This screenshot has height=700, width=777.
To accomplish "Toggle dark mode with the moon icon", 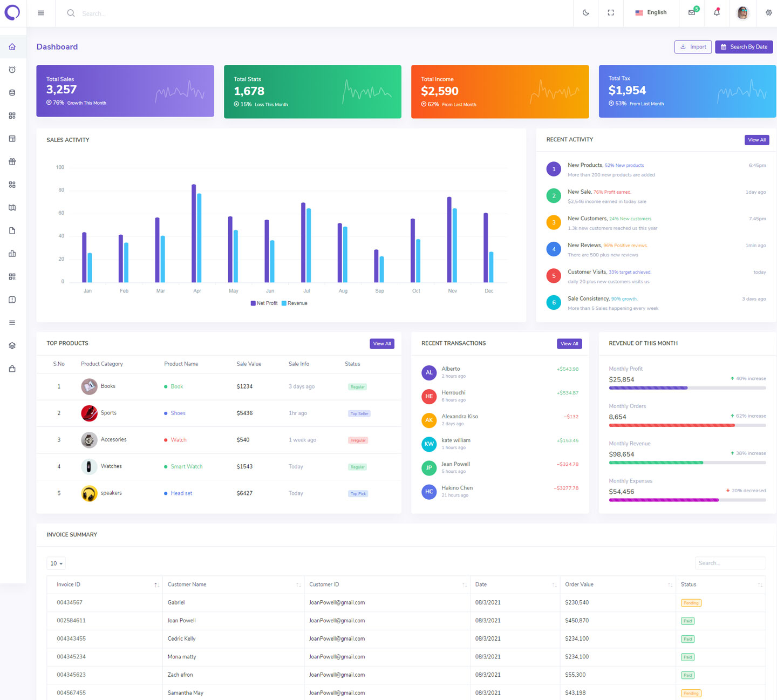I will coord(585,13).
